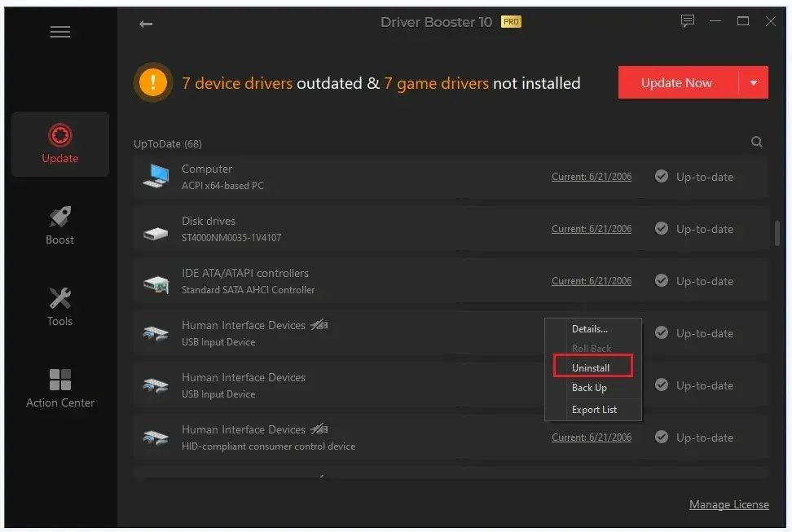Image resolution: width=792 pixels, height=532 pixels.
Task: Open Computer's Current: 6/21/2006 link
Action: tap(592, 177)
